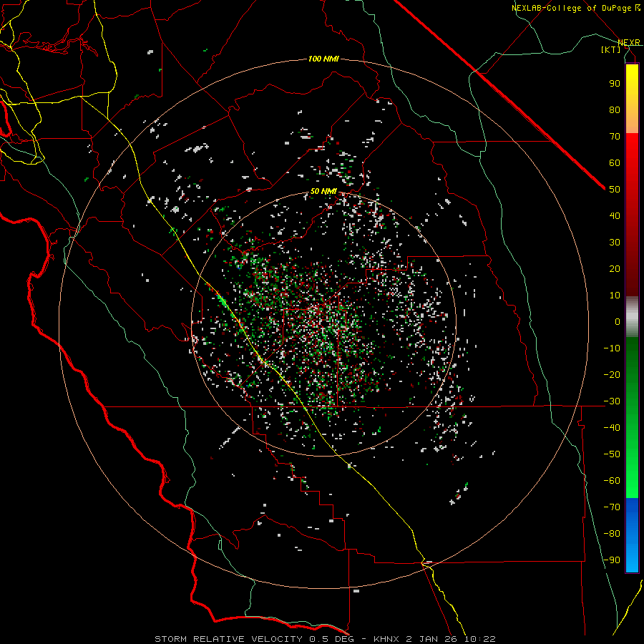Click the "NEXR" label above the color scale
The width and height of the screenshot is (644, 644).
(x=629, y=42)
